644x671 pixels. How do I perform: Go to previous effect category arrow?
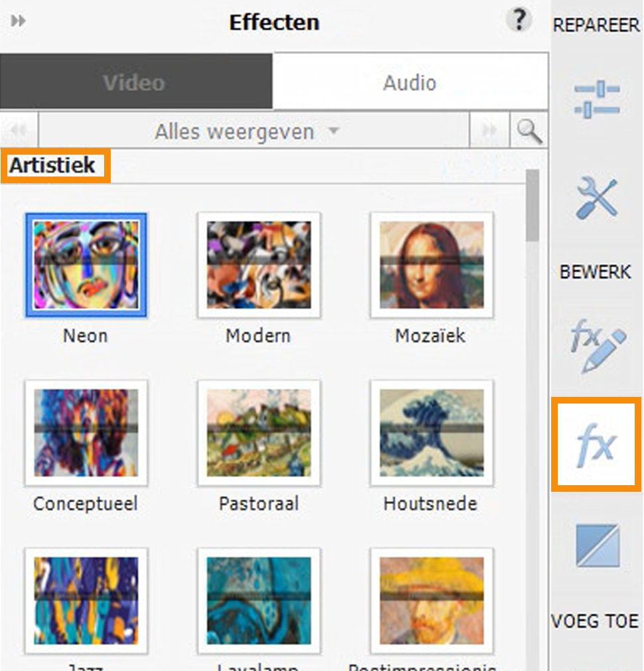click(19, 130)
